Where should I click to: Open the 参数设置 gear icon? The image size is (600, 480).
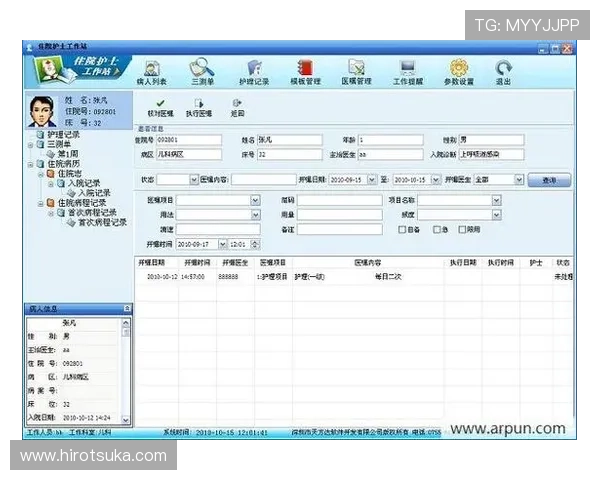coord(459,72)
